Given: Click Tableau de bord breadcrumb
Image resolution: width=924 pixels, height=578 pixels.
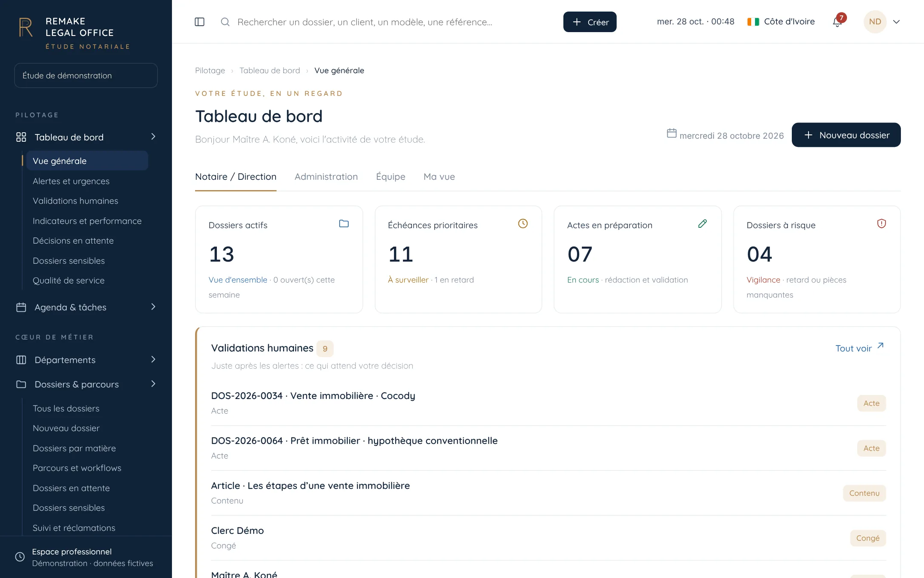Looking at the screenshot, I should coord(269,71).
